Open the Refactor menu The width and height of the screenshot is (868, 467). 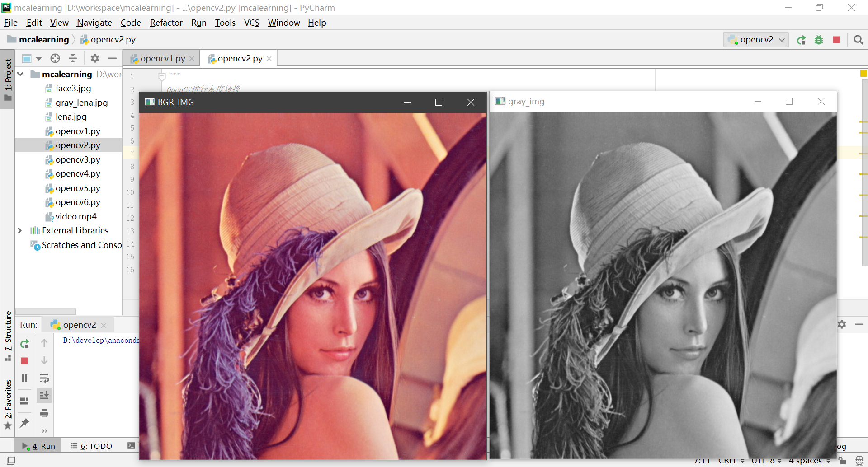pos(166,23)
